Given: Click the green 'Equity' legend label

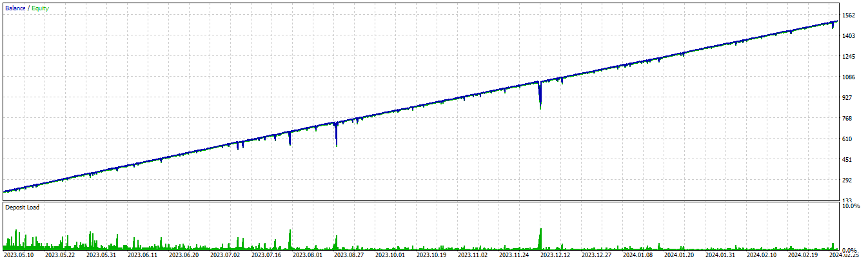Looking at the screenshot, I should [40, 8].
